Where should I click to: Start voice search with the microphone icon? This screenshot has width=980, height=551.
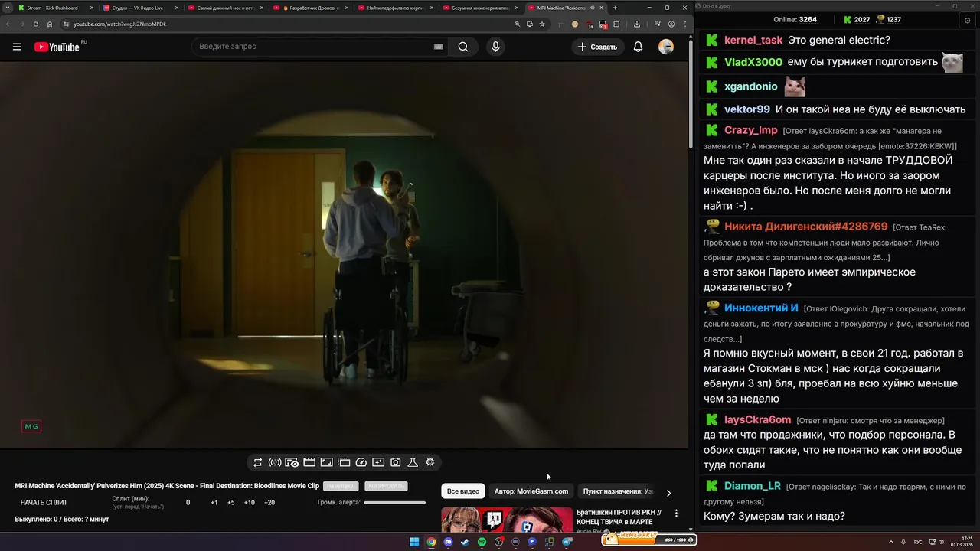coord(495,47)
